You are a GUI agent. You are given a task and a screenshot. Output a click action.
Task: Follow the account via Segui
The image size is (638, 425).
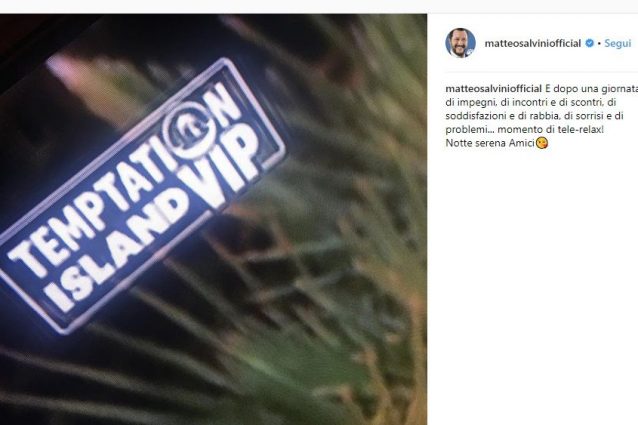click(x=617, y=43)
